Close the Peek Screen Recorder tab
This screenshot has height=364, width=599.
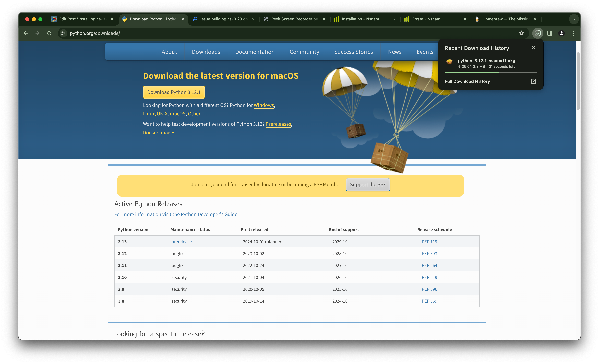coord(324,19)
